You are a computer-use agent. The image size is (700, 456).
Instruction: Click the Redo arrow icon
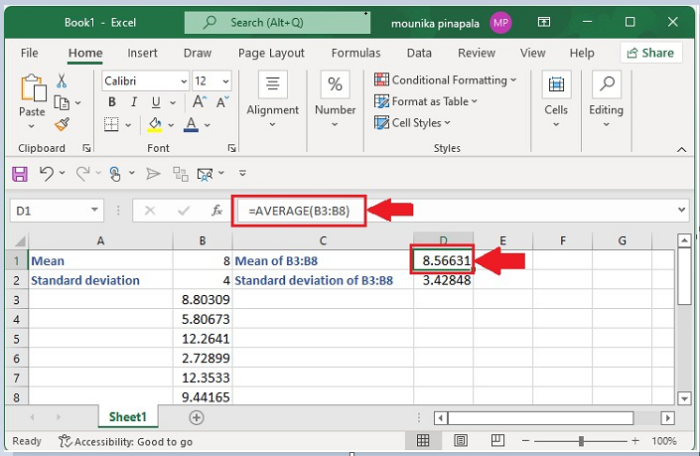pyautogui.click(x=83, y=173)
